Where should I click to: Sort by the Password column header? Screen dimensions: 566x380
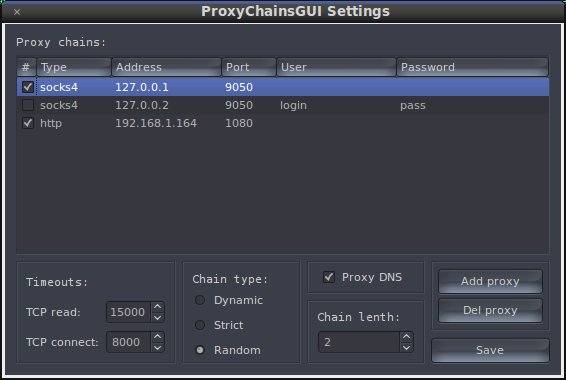coord(473,67)
